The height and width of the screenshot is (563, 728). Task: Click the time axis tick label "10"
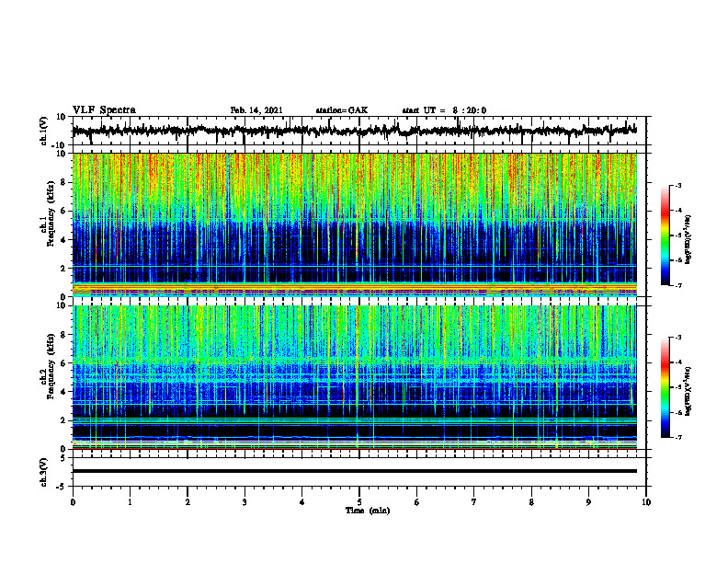646,502
